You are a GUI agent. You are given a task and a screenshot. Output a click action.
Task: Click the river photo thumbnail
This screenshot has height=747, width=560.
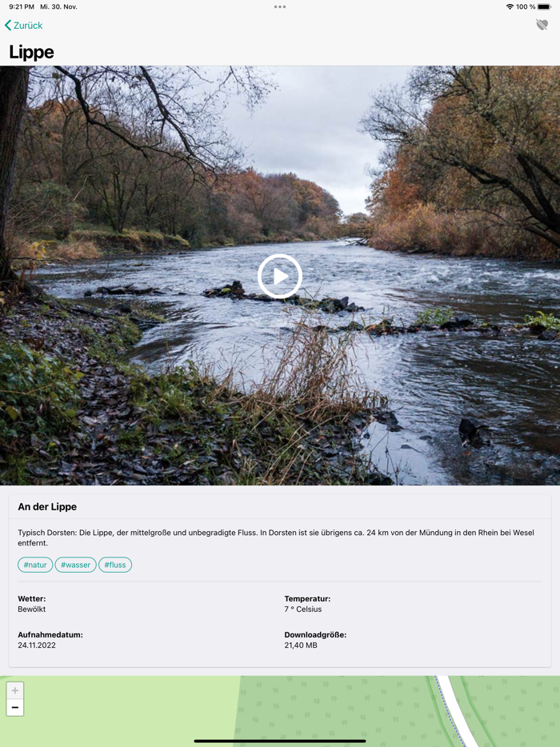[280, 275]
